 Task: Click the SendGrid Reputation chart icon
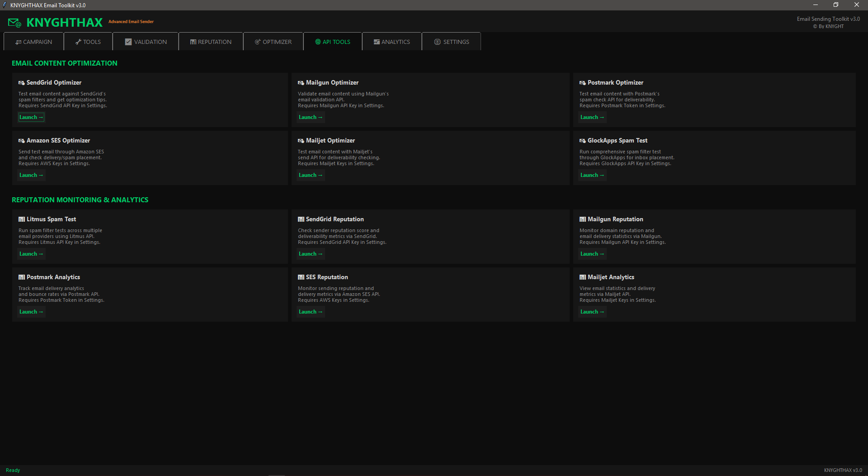pos(301,219)
